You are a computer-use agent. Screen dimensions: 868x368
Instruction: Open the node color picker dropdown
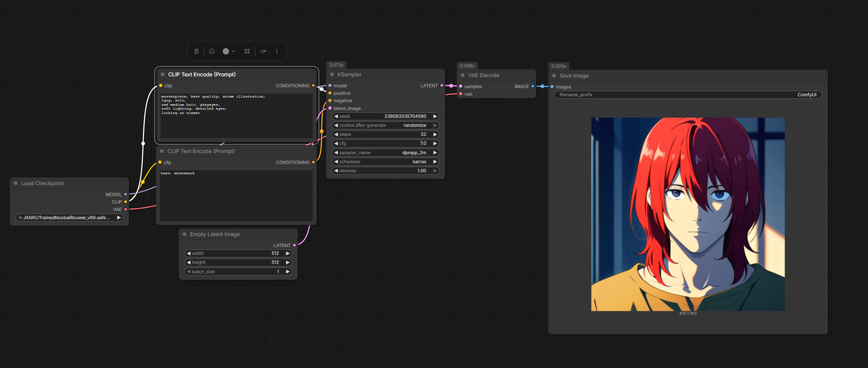coord(229,51)
